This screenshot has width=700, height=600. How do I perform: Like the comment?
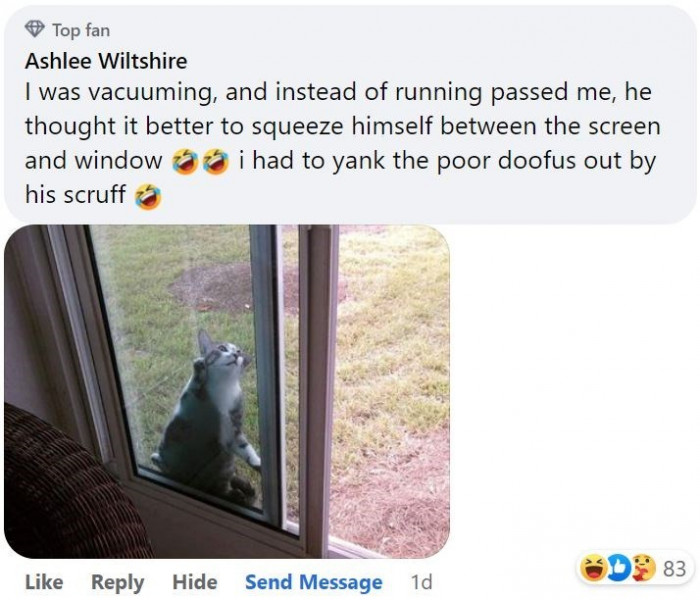[44, 582]
